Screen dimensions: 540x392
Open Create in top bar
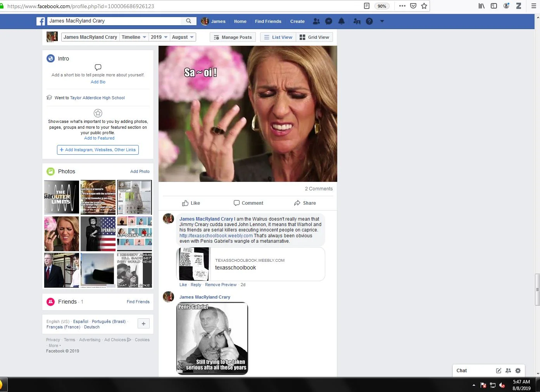click(x=297, y=21)
